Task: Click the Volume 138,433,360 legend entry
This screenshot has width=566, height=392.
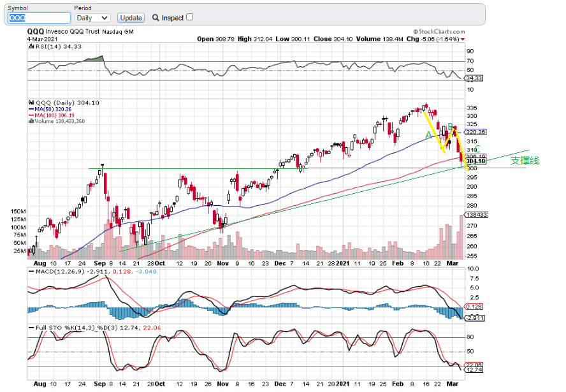Action: pos(57,121)
